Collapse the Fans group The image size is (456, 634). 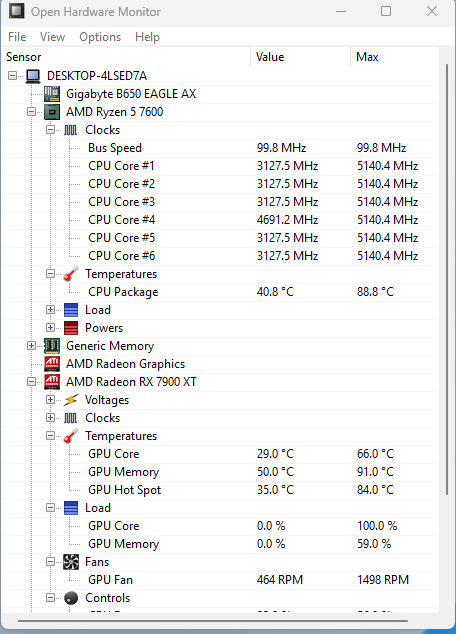point(50,562)
